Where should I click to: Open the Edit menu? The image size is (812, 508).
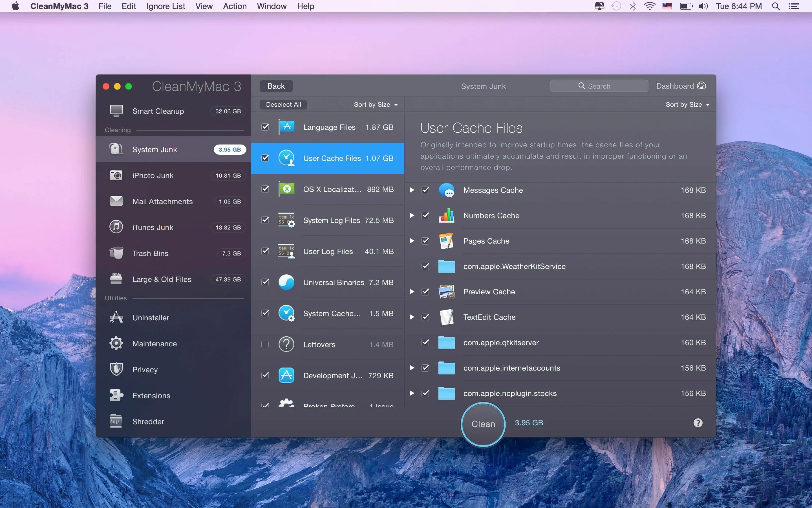[129, 6]
